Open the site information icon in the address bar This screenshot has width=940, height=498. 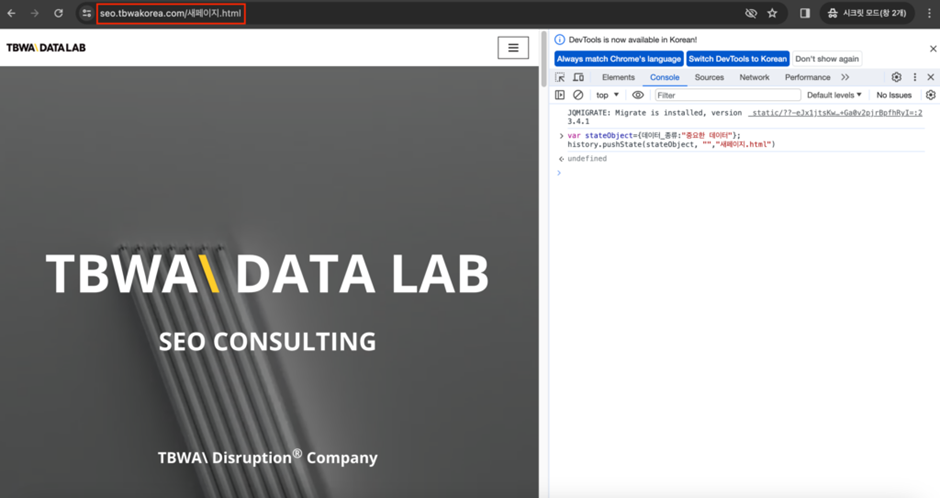click(87, 13)
